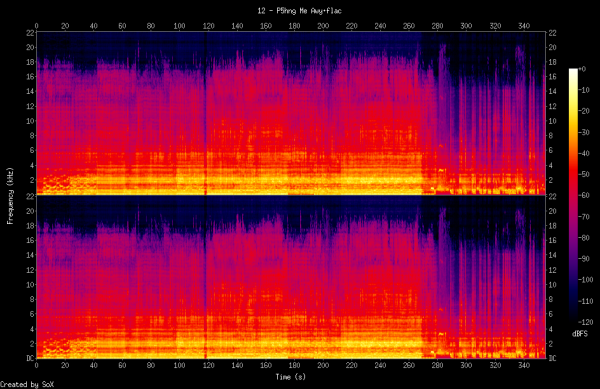Click the 16 kHz label on lower channel's right axis
600x389 pixels.
coord(551,240)
